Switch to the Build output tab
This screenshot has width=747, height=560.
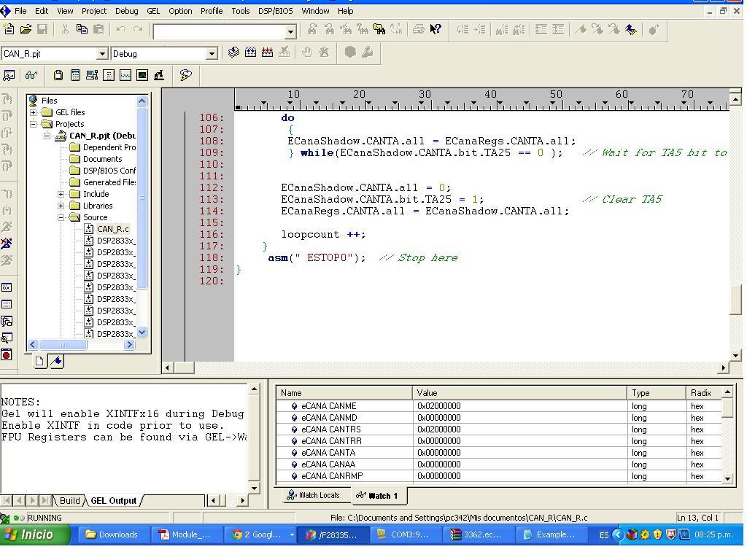(x=69, y=500)
